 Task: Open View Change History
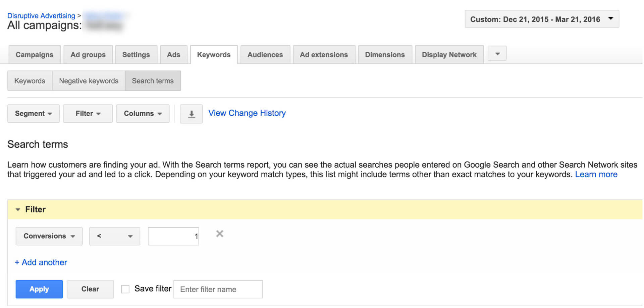pos(247,113)
